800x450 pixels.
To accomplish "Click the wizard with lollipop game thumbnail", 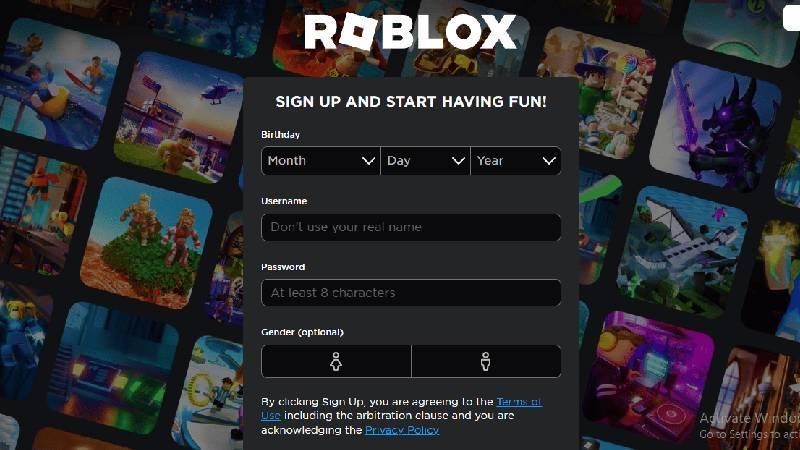I will click(596, 93).
